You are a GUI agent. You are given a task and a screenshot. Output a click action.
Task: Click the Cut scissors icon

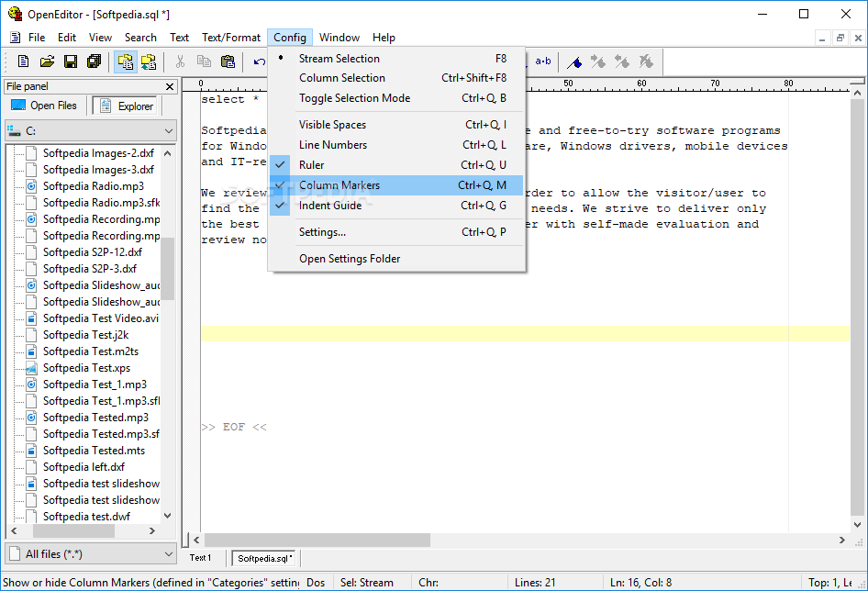click(180, 61)
